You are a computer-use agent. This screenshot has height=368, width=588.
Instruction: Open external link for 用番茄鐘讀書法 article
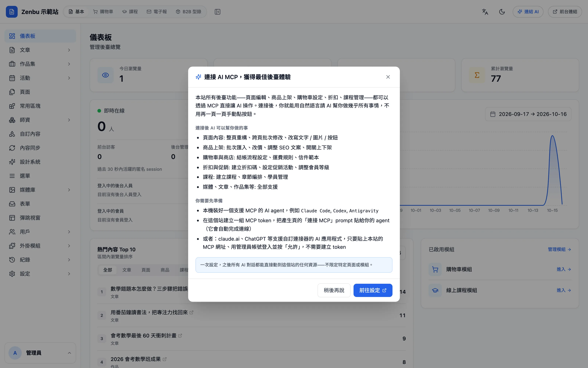point(191,312)
